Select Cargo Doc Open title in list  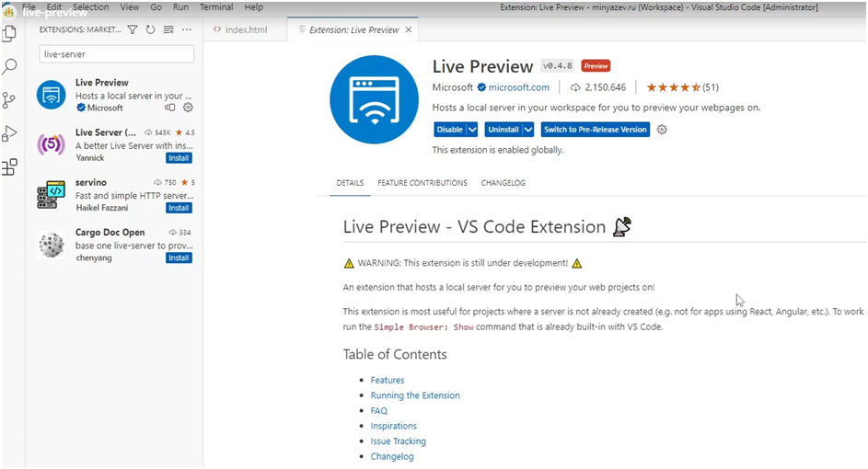coord(110,233)
